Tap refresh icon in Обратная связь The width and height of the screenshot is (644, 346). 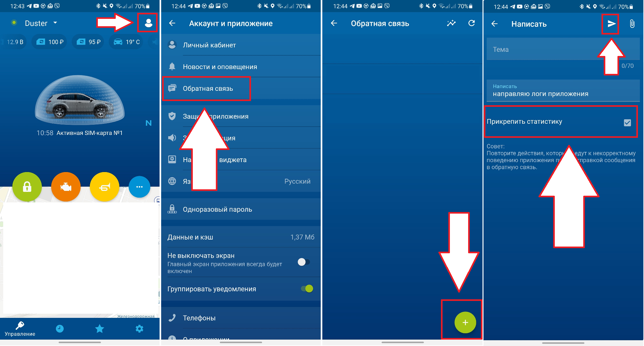pos(472,23)
